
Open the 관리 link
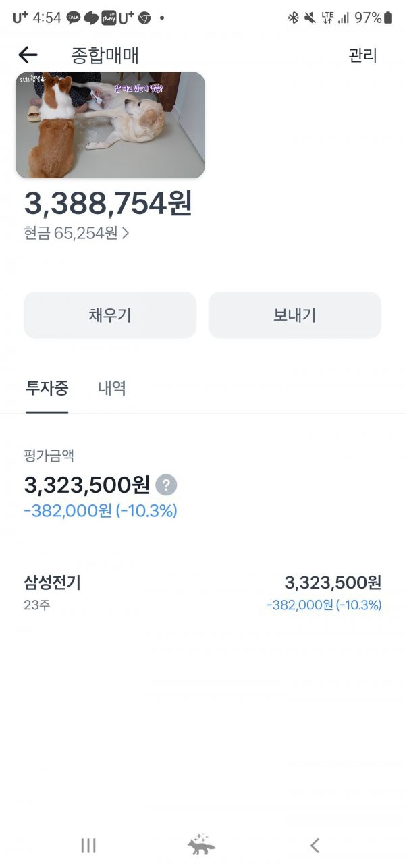(362, 55)
